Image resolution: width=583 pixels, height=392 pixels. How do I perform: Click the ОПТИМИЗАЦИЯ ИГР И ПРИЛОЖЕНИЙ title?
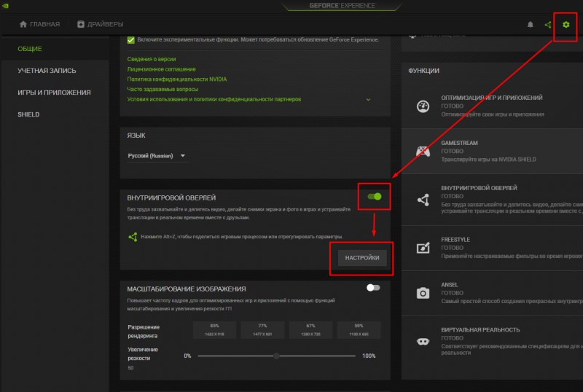(491, 98)
